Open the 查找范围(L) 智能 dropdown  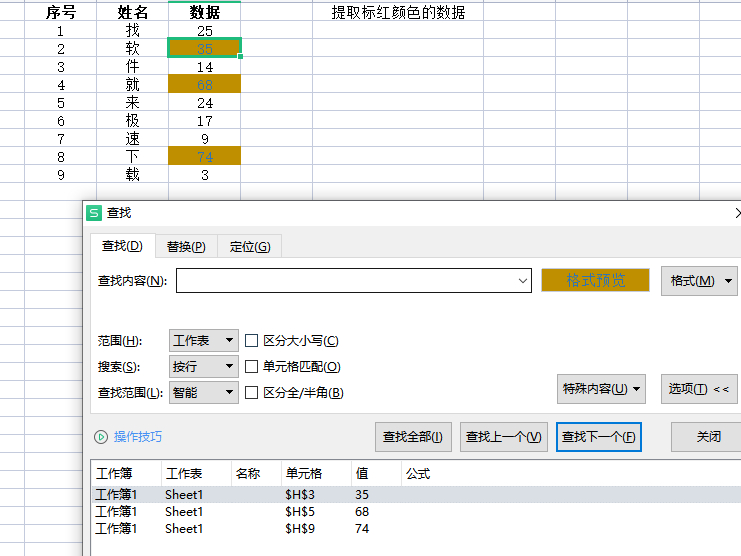(204, 393)
